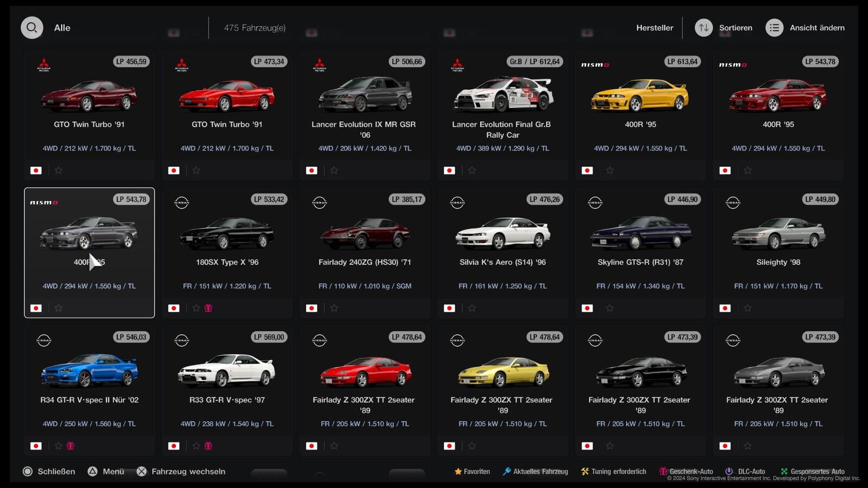Click the Schließen button
This screenshot has width=868, height=488.
[x=49, y=472]
